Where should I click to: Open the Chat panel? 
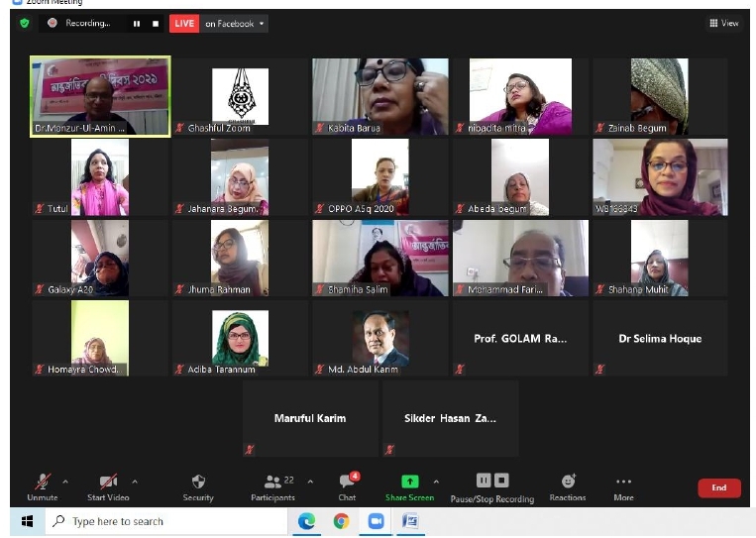pos(347,487)
